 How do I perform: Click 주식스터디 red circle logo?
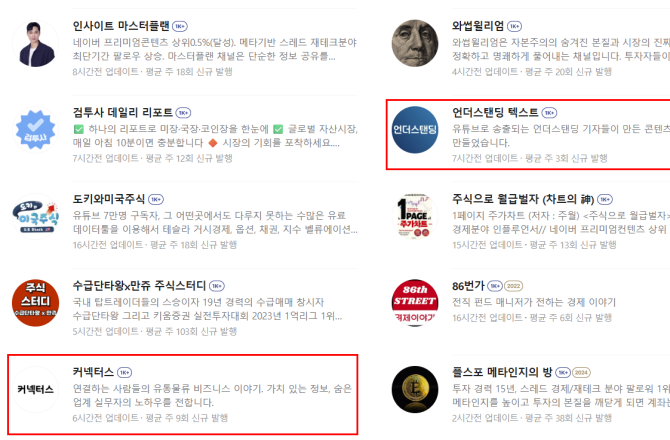[35, 303]
